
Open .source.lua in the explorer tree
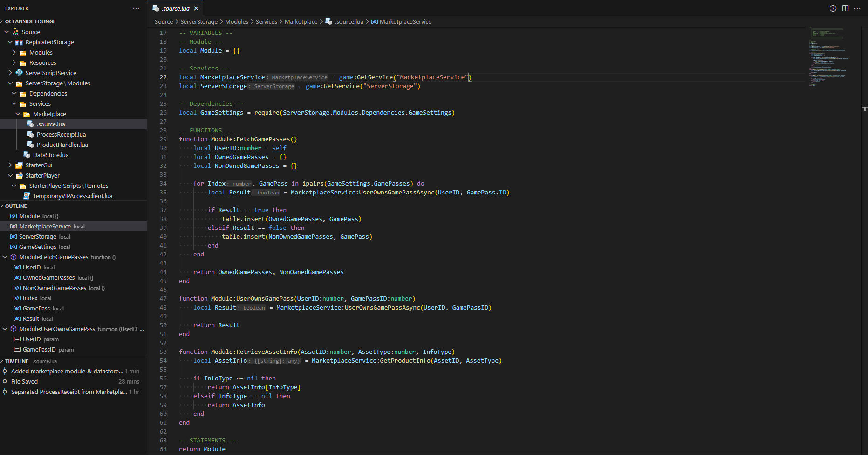coord(73,124)
